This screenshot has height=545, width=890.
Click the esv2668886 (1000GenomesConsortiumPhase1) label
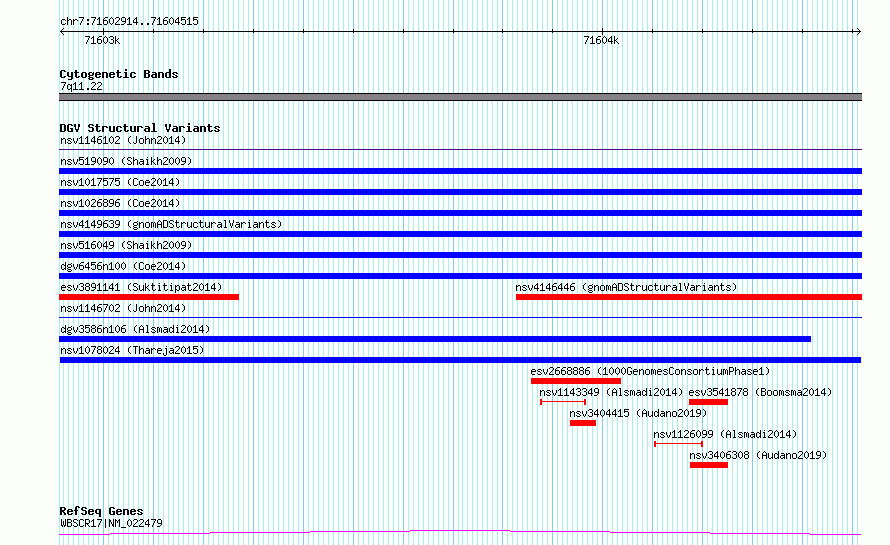click(x=650, y=371)
